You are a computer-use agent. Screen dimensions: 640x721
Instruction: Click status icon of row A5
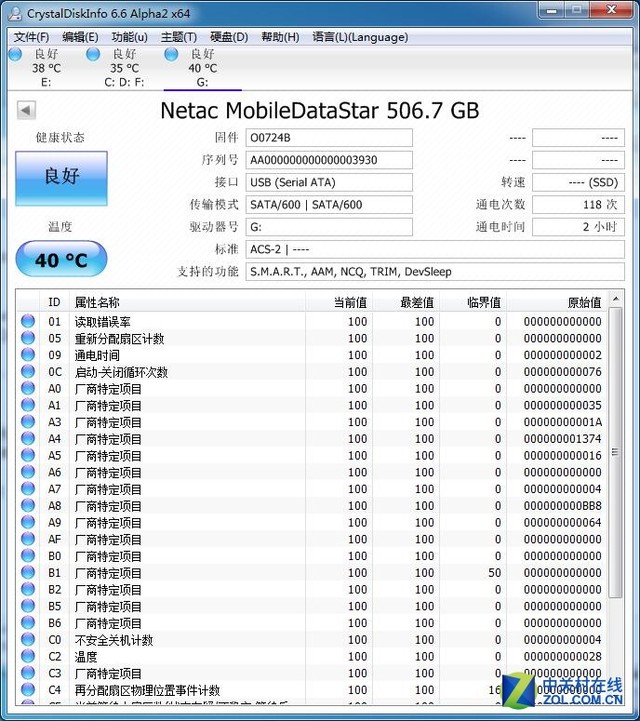28,455
